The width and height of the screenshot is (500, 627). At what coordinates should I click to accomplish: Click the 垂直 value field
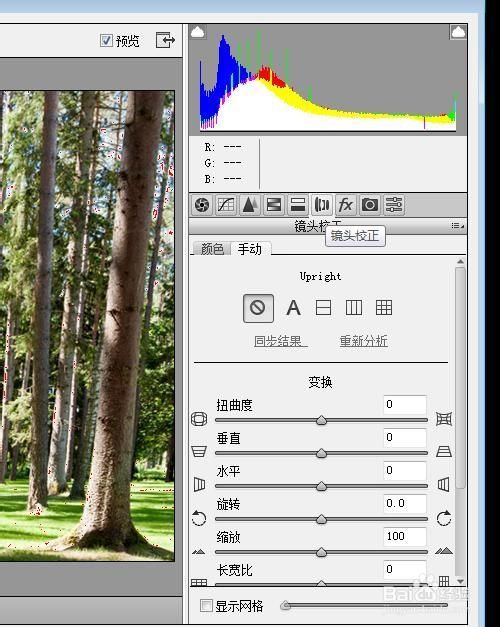[404, 437]
